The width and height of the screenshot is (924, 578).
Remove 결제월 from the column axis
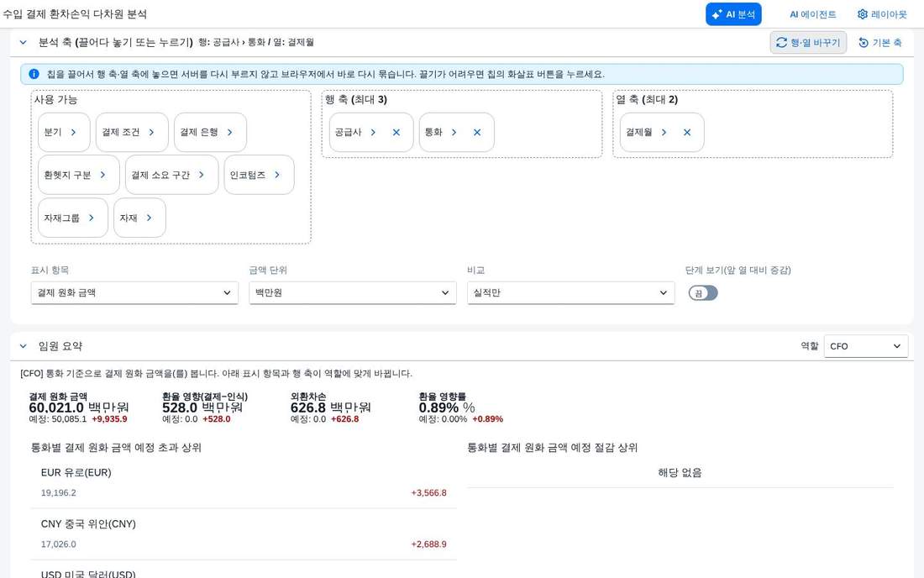(x=687, y=133)
